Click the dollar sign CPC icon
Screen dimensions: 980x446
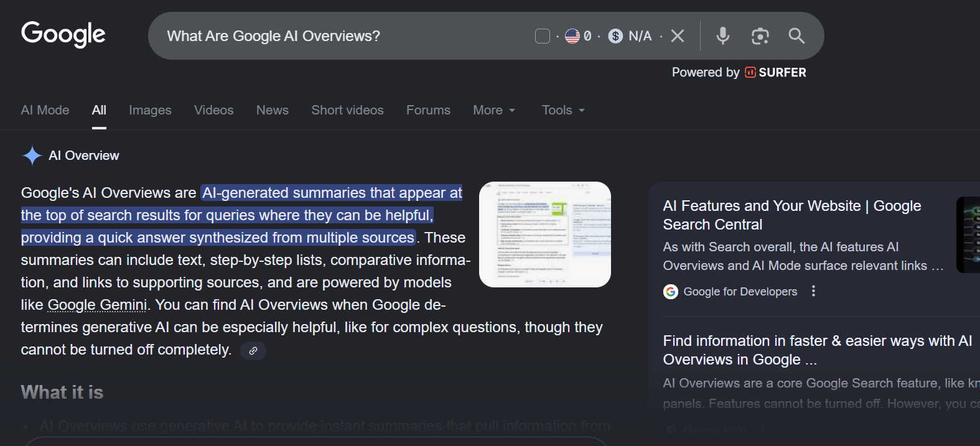615,36
